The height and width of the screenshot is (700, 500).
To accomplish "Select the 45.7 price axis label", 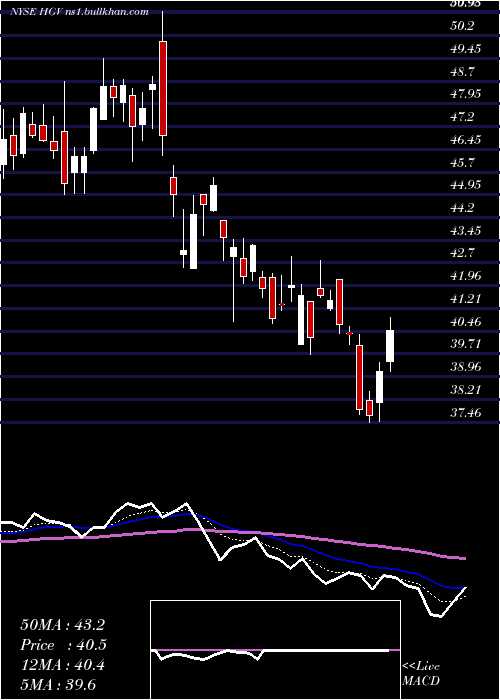I will (462, 162).
